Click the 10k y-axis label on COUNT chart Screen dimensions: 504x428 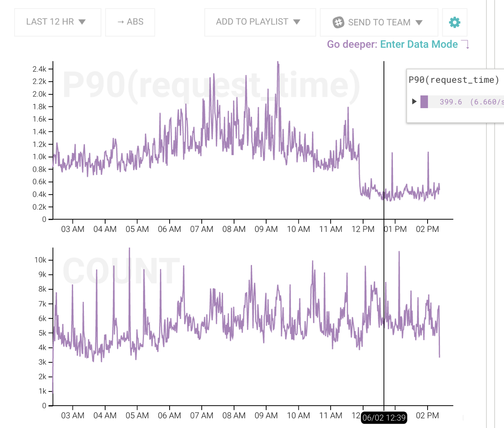click(40, 260)
